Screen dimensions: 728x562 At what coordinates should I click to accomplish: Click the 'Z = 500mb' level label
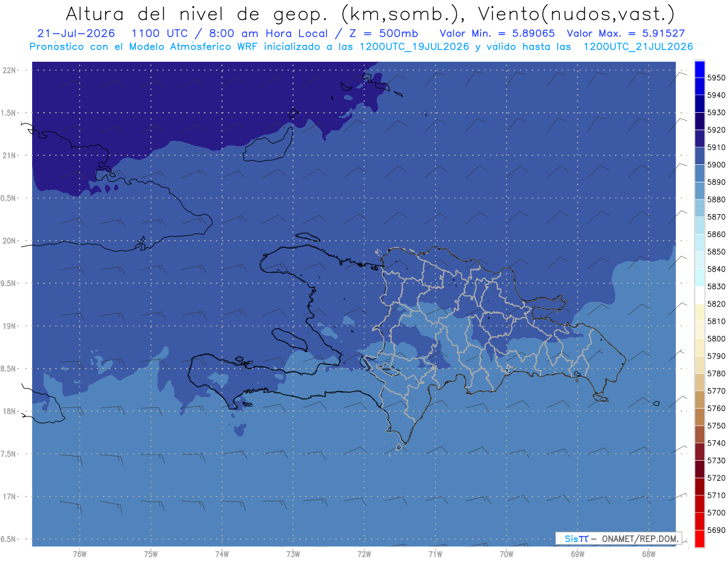click(383, 33)
